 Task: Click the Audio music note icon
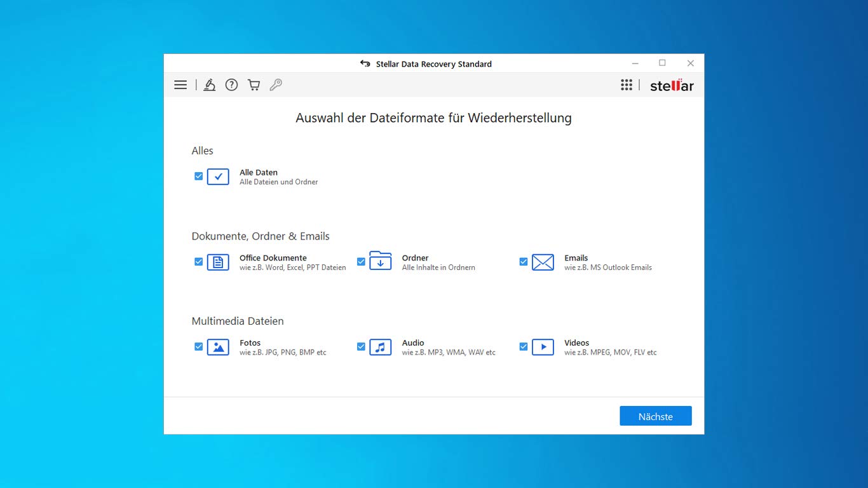click(380, 347)
